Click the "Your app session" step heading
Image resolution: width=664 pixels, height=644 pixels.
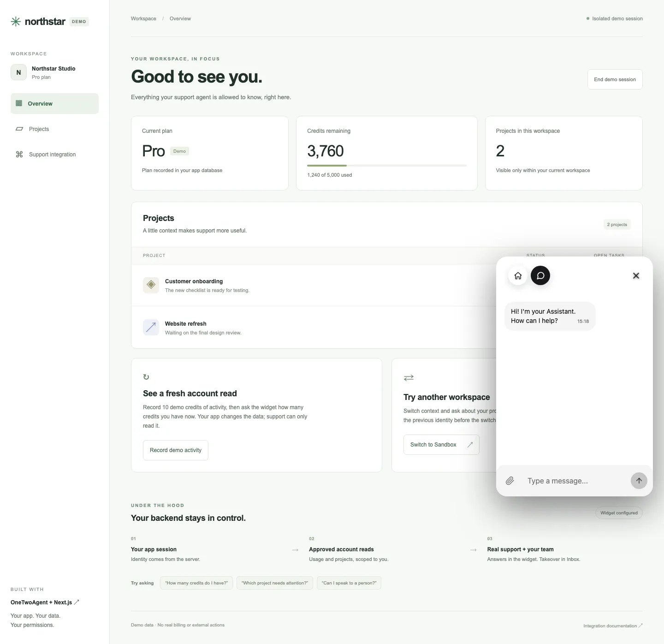tap(154, 549)
